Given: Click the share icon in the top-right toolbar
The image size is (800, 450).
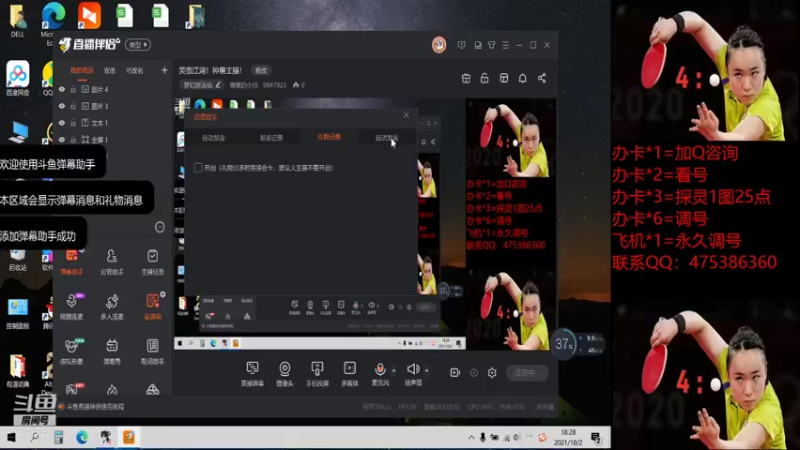Looking at the screenshot, I should 542,78.
